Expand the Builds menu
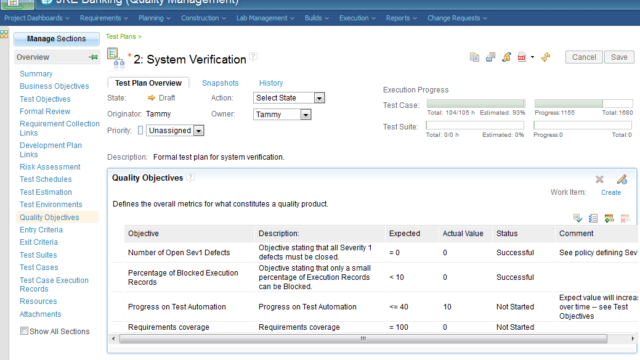 317,18
